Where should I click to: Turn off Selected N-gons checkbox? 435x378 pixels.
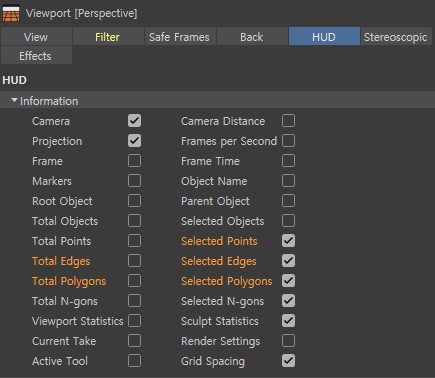[x=288, y=301]
